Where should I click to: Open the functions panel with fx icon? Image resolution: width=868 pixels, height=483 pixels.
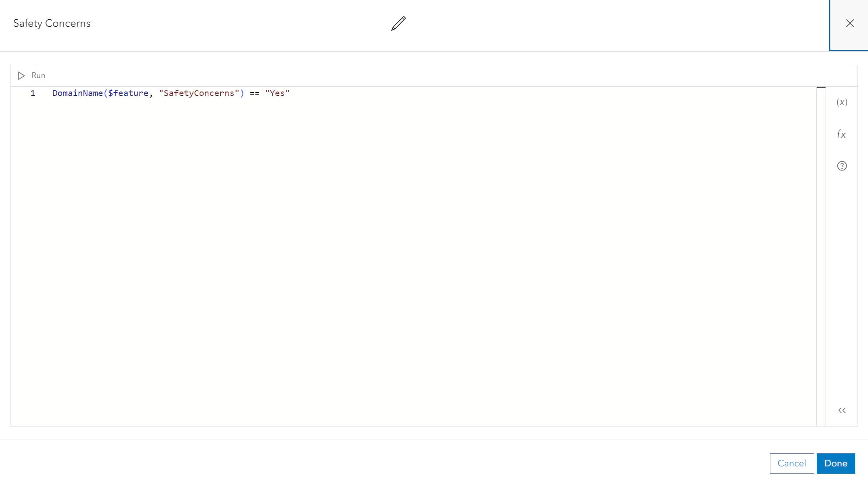point(842,134)
